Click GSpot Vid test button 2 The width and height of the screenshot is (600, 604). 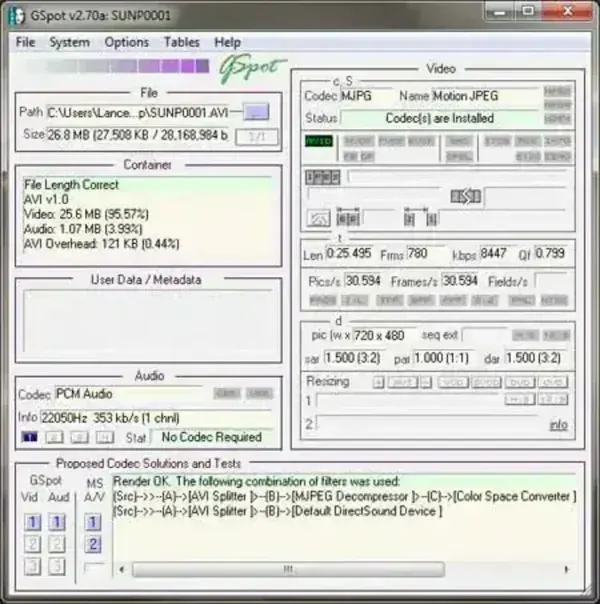click(x=32, y=544)
